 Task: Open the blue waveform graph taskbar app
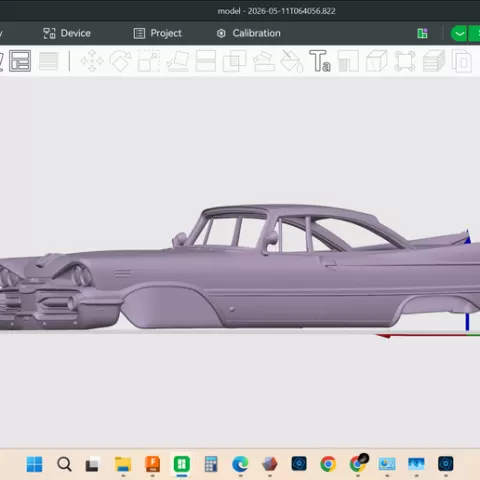(416, 464)
